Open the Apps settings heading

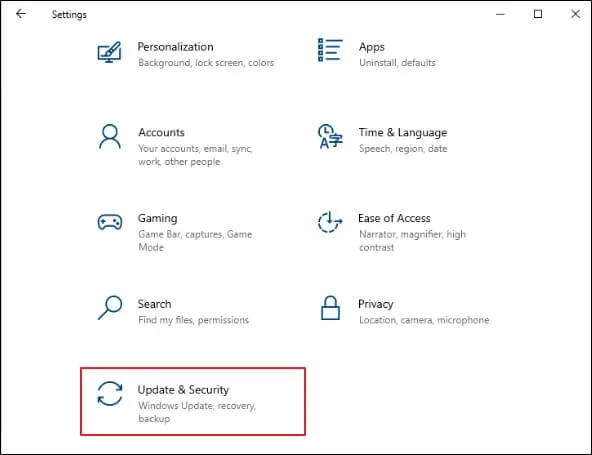372,47
